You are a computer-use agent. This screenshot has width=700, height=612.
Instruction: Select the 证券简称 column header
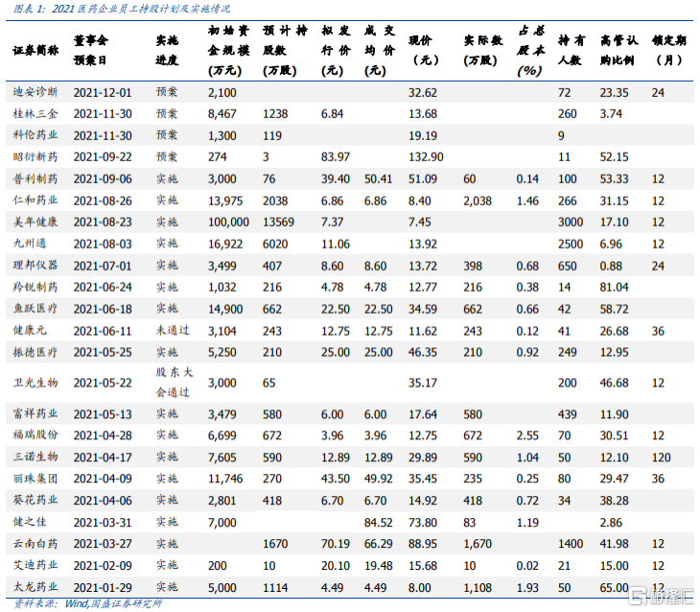pos(35,50)
